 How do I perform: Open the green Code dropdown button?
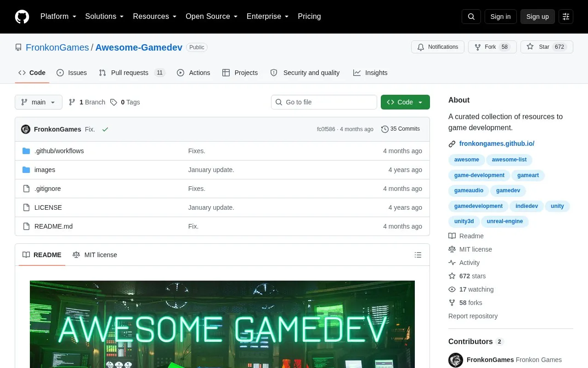(x=405, y=102)
